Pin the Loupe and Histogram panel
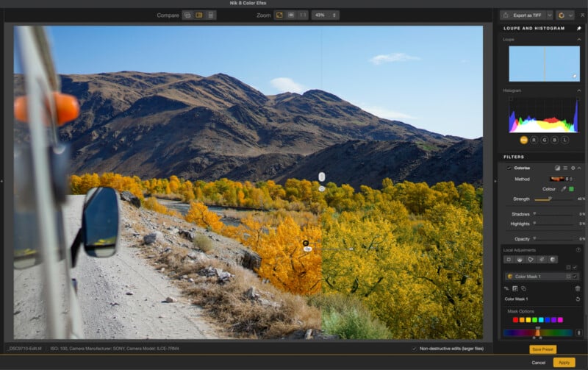This screenshot has height=370, width=588. 579,29
